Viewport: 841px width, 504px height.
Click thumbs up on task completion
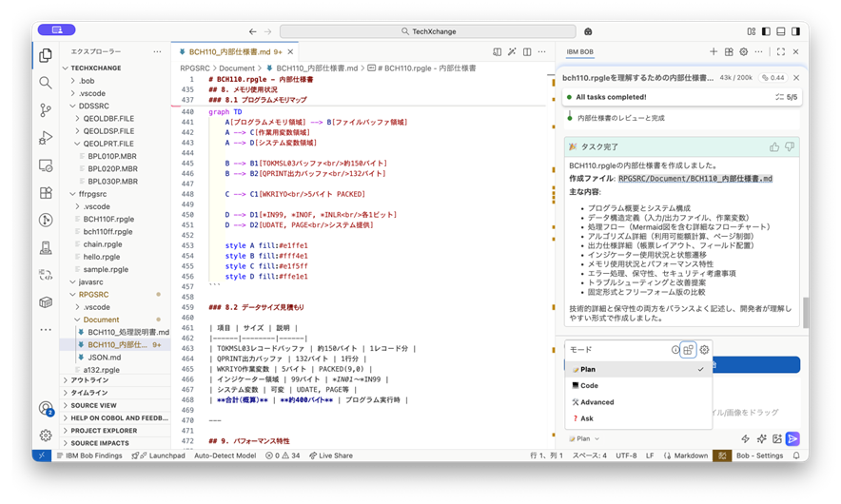pos(773,146)
